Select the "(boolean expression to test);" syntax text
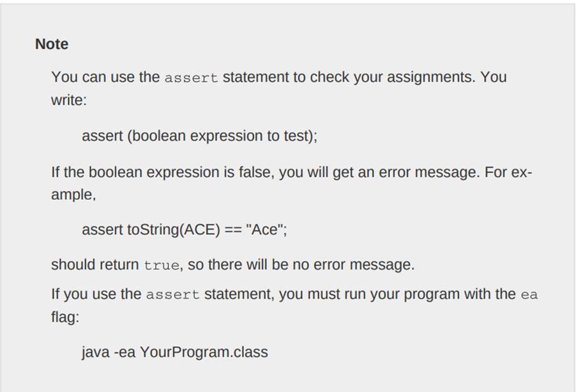This screenshot has height=392, width=576. click(224, 136)
